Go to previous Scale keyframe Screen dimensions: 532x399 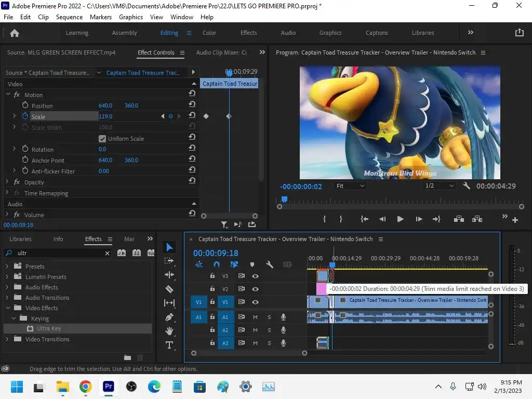163,116
